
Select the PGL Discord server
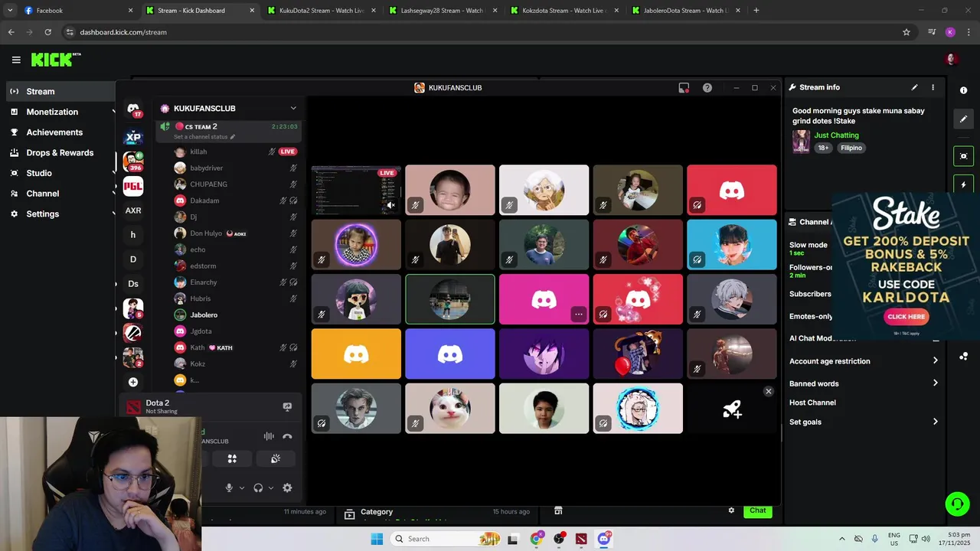coord(133,186)
